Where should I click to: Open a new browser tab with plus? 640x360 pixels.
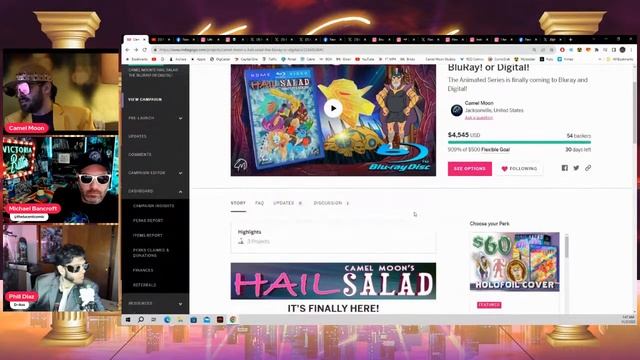point(570,40)
